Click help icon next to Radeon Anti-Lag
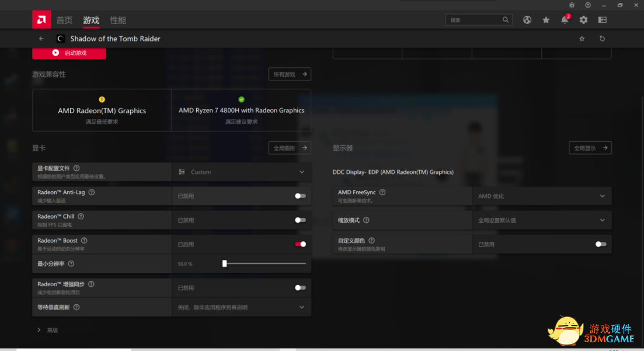This screenshot has height=351, width=644. click(92, 192)
